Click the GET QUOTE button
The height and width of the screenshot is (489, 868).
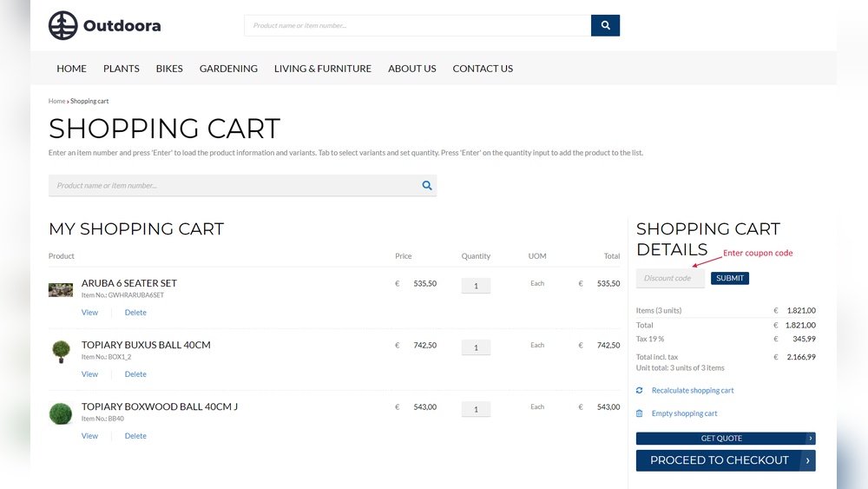pos(726,439)
